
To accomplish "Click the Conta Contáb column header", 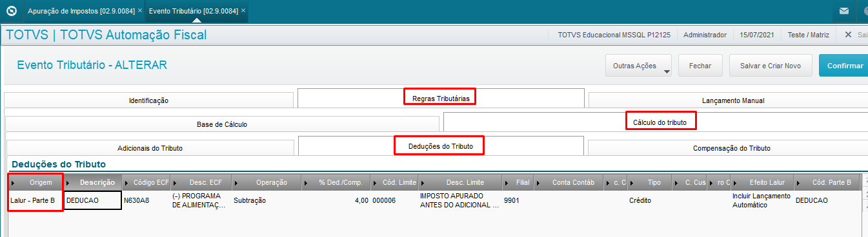I will (569, 182).
